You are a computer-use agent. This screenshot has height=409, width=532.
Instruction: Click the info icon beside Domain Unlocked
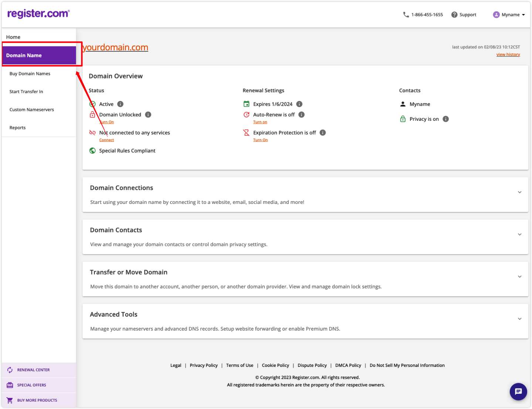[148, 115]
